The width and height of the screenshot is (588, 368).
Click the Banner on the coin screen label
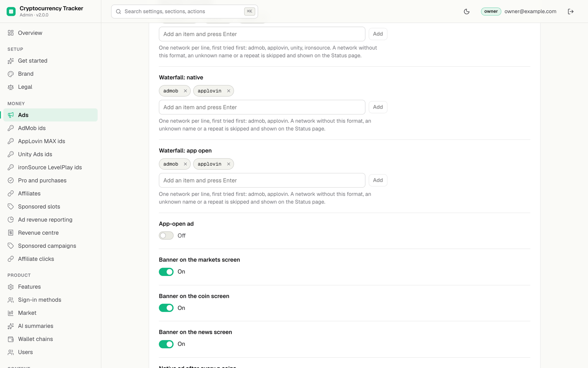[x=194, y=296]
